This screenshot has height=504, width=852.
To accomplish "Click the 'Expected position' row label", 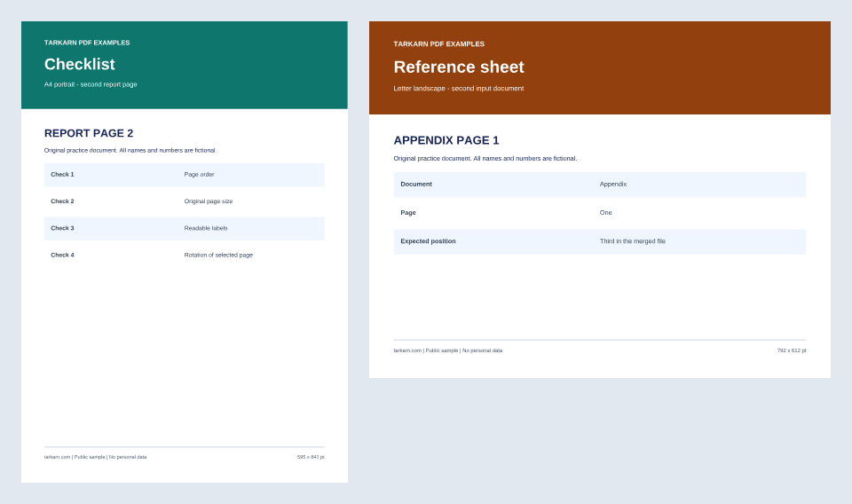I will pyautogui.click(x=428, y=241).
